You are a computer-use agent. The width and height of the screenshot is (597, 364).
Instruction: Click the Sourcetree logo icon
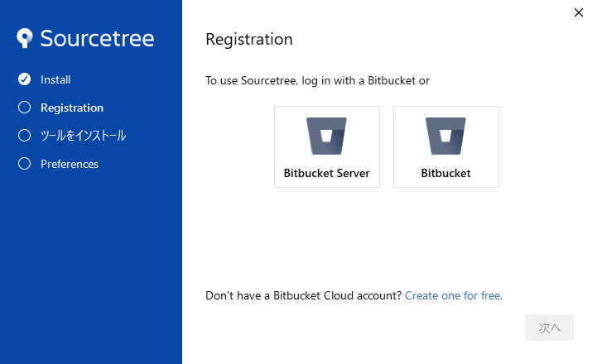[26, 38]
